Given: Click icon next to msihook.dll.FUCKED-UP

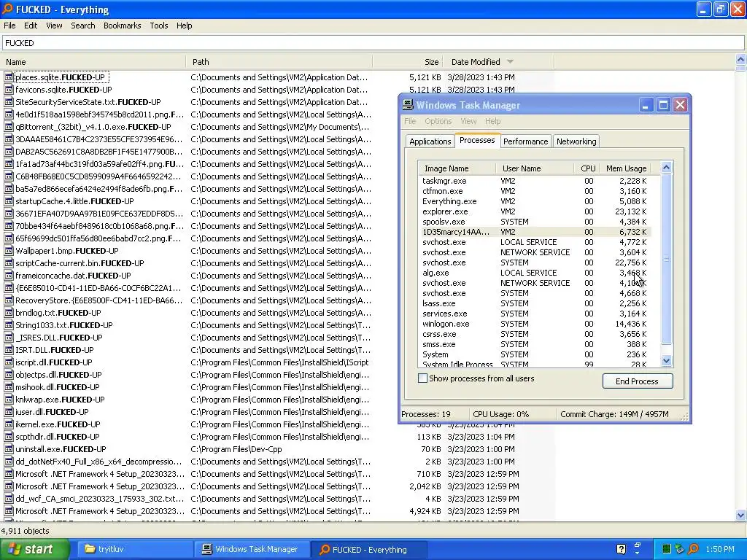Looking at the screenshot, I should 9,386.
